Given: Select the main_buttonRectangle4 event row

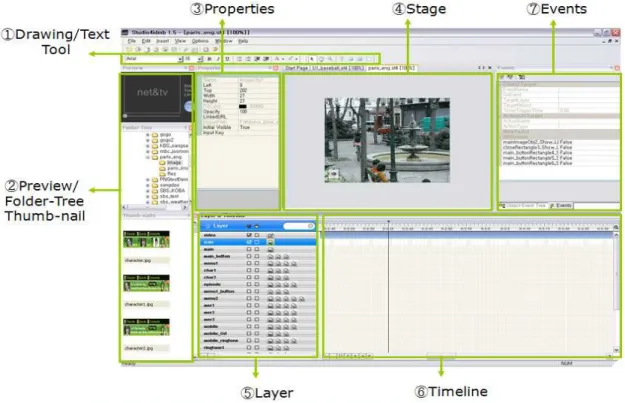Looking at the screenshot, I should point(559,153).
